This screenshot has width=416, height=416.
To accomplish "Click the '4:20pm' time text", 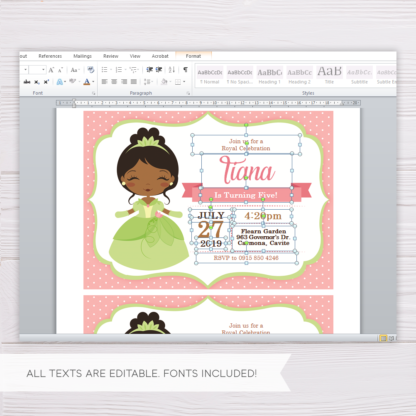I will (263, 216).
